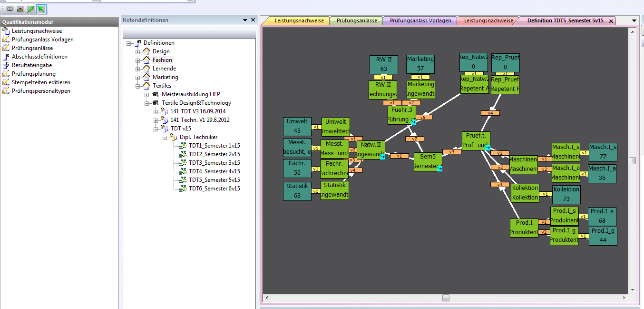Switch to the green Prüfungsanlässe tab
This screenshot has width=644, height=309.
tap(356, 20)
